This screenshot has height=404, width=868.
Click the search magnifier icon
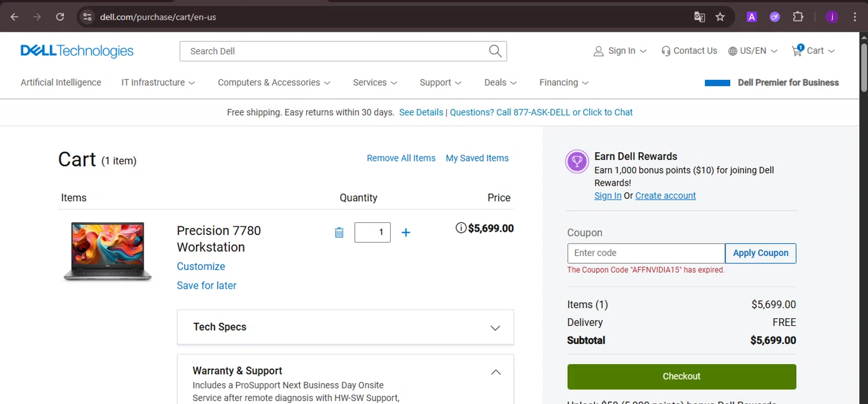[x=495, y=51]
